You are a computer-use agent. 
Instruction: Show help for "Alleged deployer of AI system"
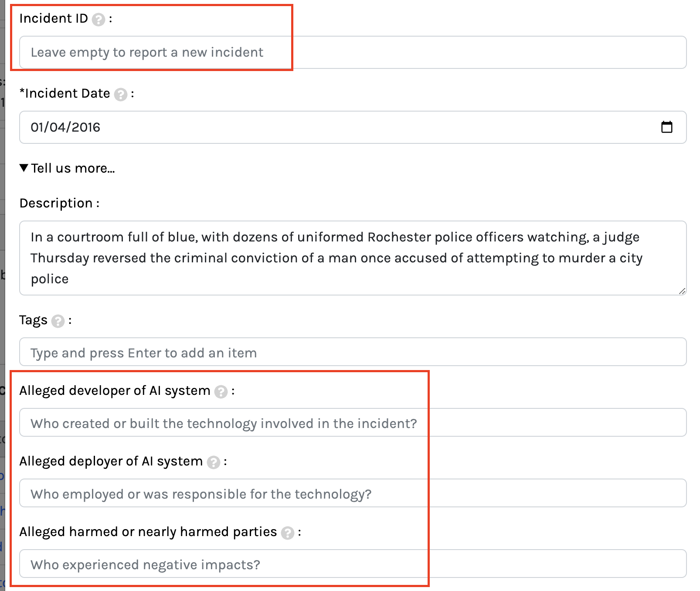click(x=214, y=462)
